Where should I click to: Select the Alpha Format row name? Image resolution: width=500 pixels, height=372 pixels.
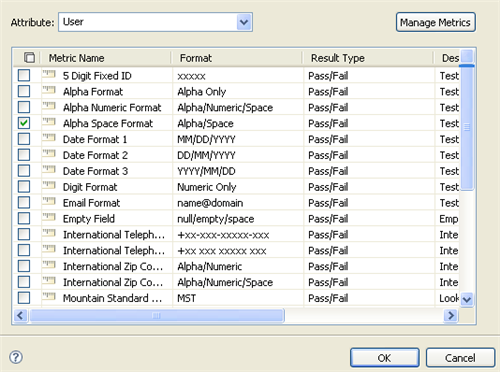click(93, 92)
